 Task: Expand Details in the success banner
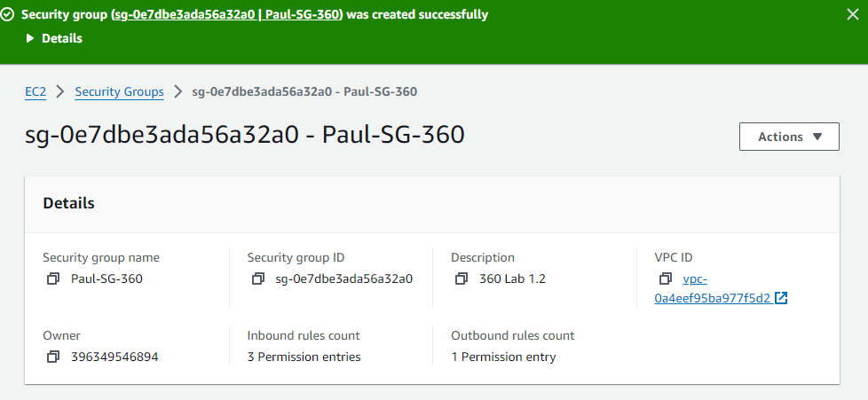click(x=54, y=38)
